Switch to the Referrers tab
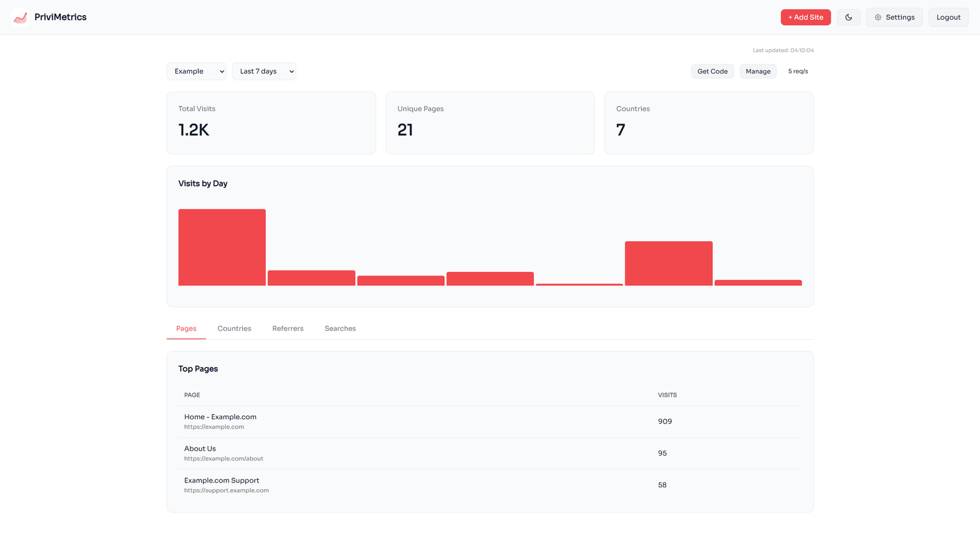Image resolution: width=980 pixels, height=551 pixels. [x=288, y=329]
